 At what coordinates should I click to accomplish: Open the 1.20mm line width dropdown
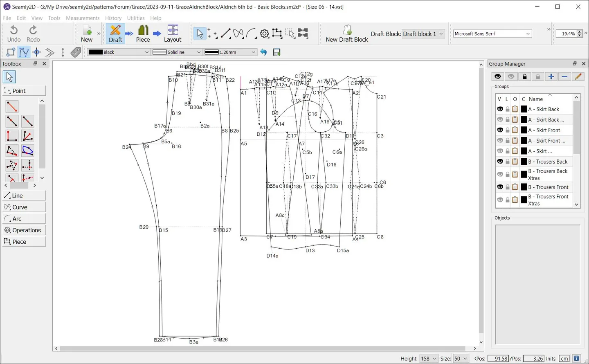coord(230,52)
